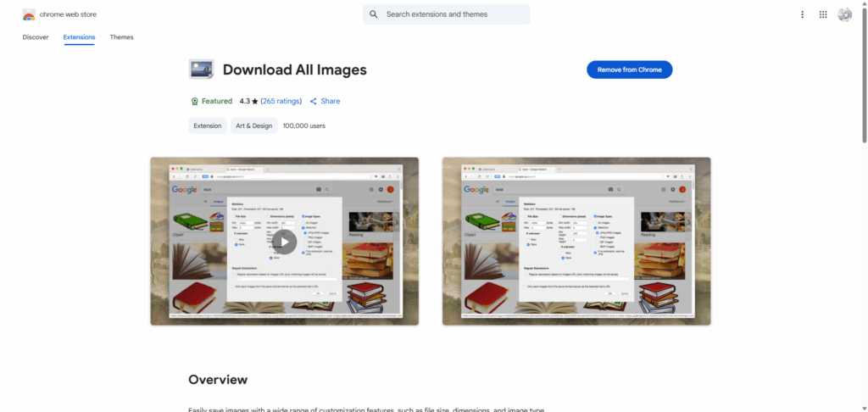Screen dimensions: 868x412
Task: Open the three-dot more options menu
Action: pos(802,14)
